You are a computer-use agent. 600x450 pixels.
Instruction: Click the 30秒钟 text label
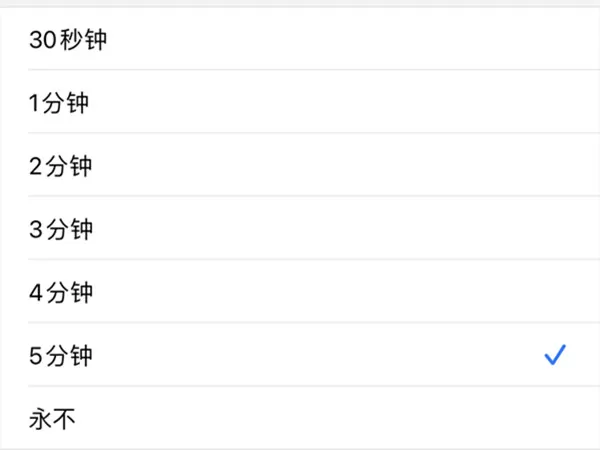tap(68, 39)
